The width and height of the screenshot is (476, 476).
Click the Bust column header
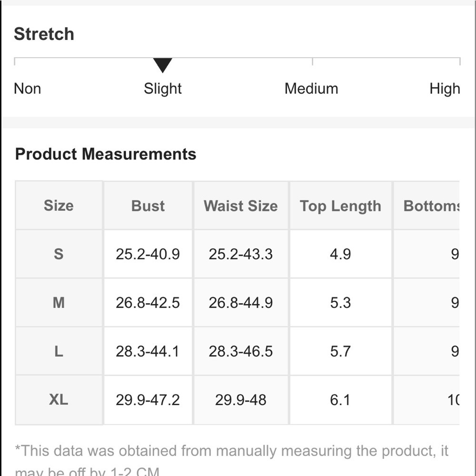pos(148,206)
